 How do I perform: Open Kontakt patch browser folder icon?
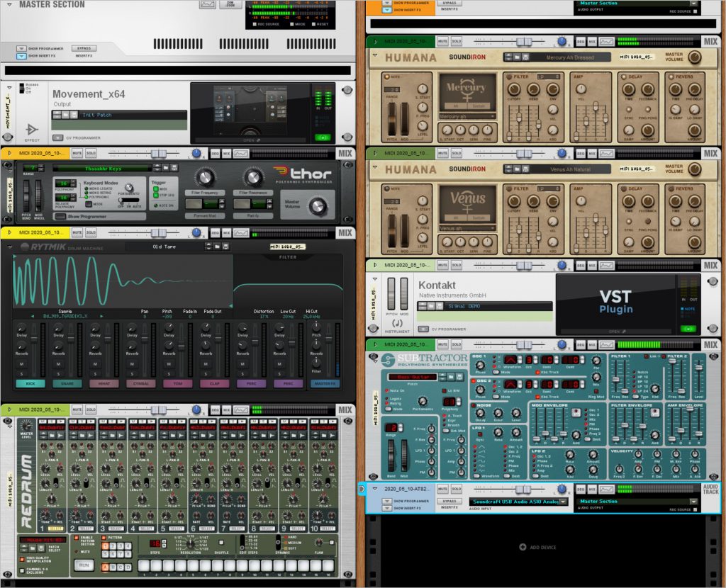pos(430,306)
